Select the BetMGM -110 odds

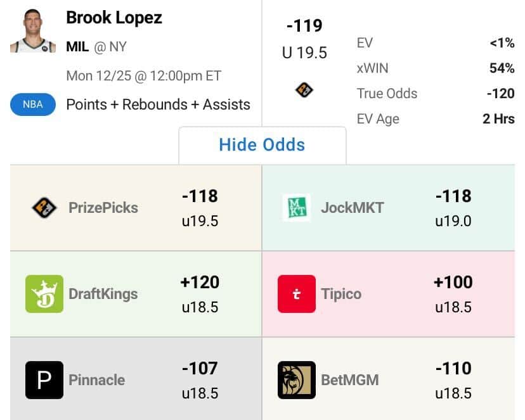pos(453,369)
